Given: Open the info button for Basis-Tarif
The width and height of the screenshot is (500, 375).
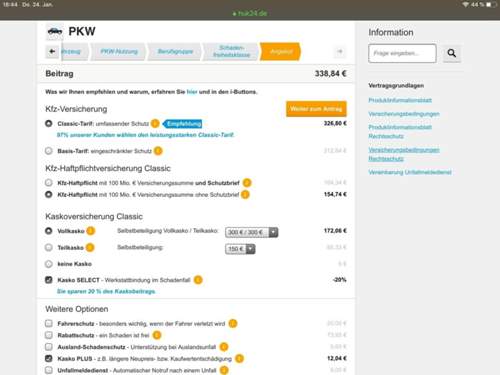Looking at the screenshot, I should (x=158, y=151).
